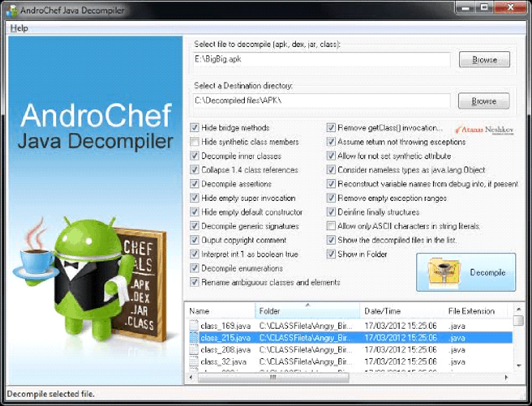Sort list by Folder column header
Image resolution: width=532 pixels, height=406 pixels.
coord(307,311)
